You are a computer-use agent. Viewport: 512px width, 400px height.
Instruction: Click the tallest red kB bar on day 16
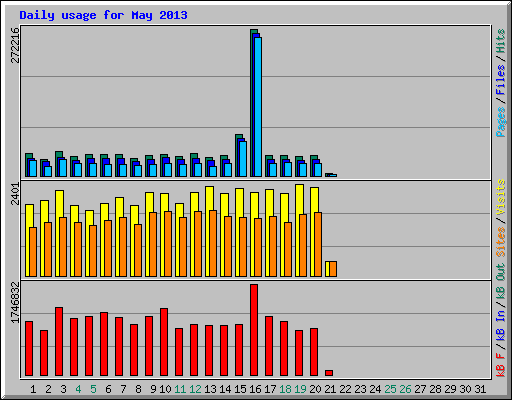(x=254, y=330)
